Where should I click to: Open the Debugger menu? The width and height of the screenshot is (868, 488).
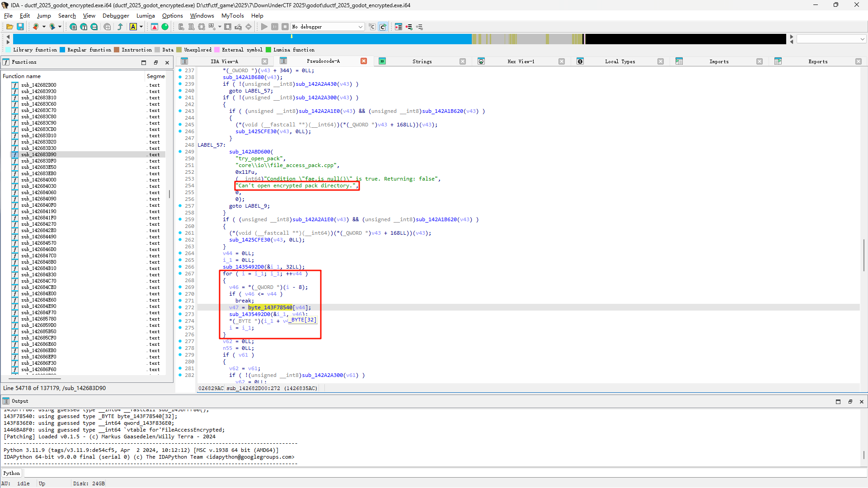(x=116, y=16)
